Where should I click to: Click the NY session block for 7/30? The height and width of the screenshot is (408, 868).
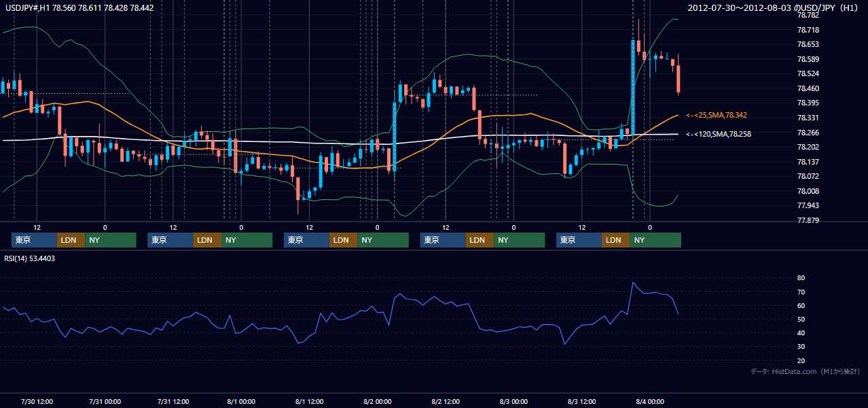click(111, 240)
